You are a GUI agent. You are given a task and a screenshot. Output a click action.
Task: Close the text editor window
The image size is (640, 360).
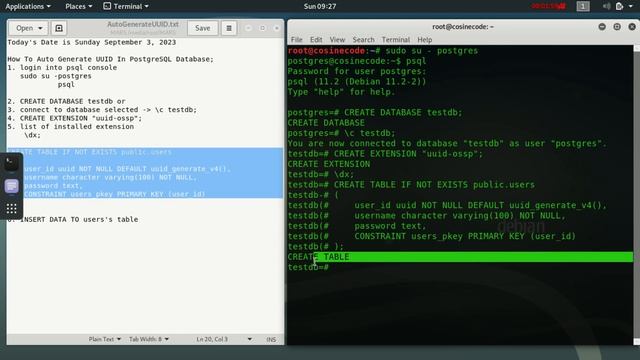(x=276, y=28)
